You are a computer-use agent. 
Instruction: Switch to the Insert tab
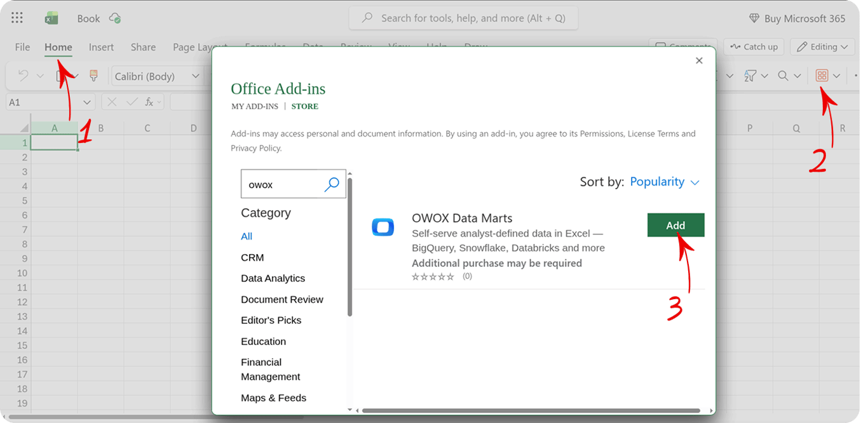[101, 47]
